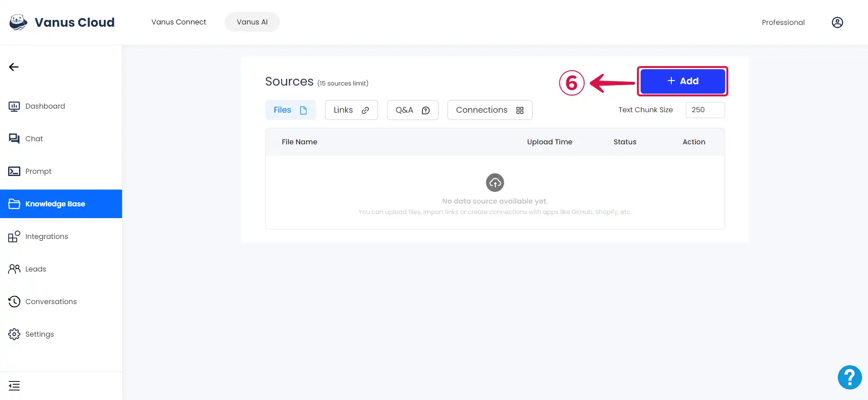Collapse the sidebar with the menu icon
868x400 pixels.
click(x=14, y=386)
